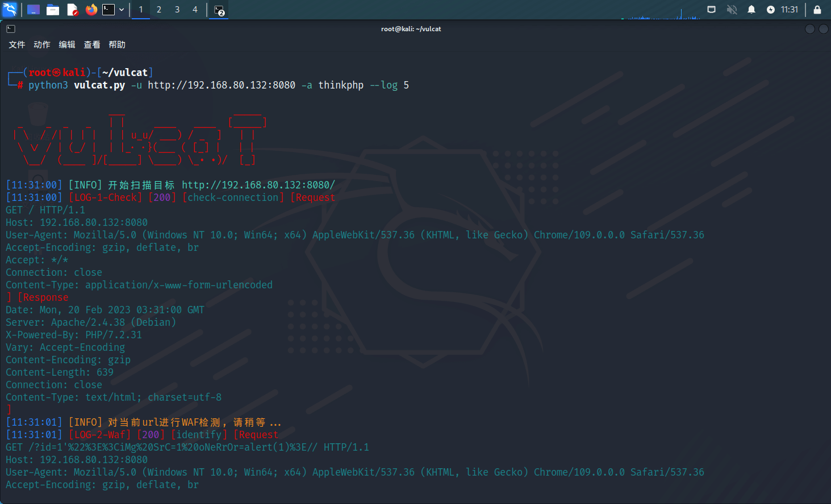The height and width of the screenshot is (504, 831).
Task: Open the notifications bell
Action: [x=751, y=10]
